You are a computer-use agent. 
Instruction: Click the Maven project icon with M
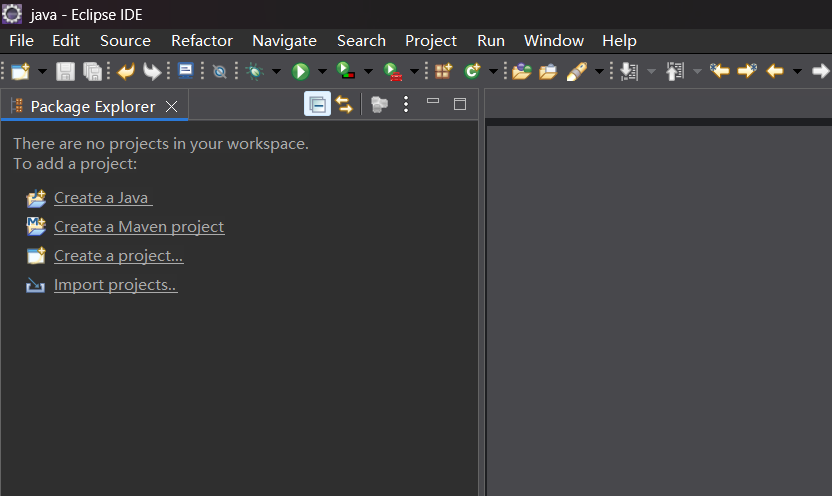36,227
